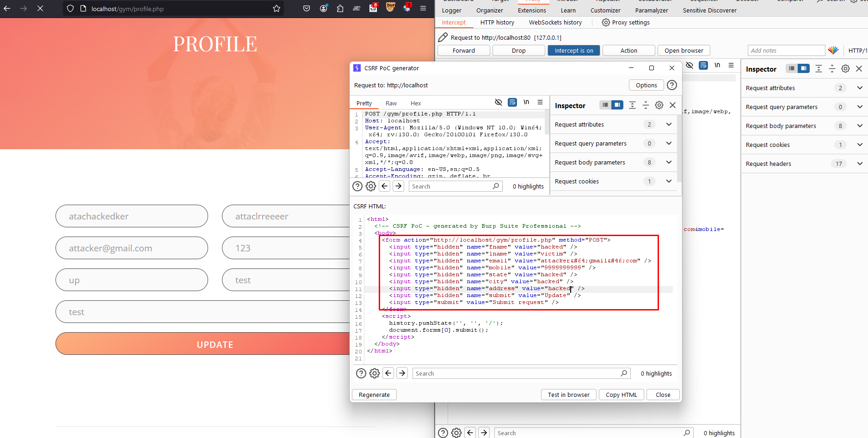Stop loading the page in Firefox
The image size is (868, 438).
(40, 8)
